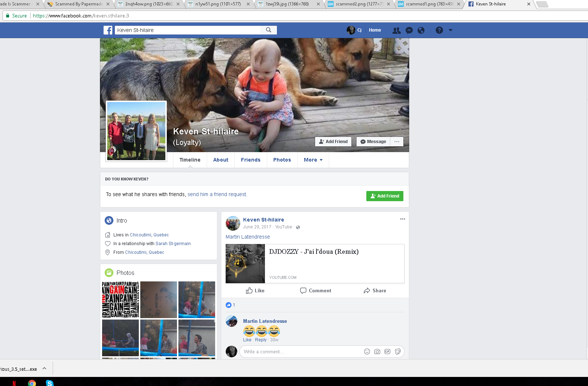Click the post date June 29, 2017
The height and width of the screenshot is (386, 588).
pos(257,227)
